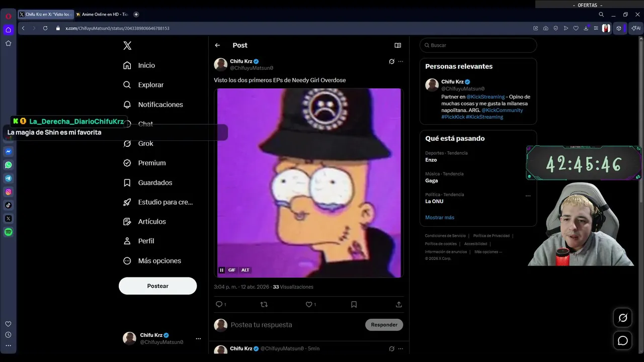Open @KickStreaming mention link
The width and height of the screenshot is (644, 362).
click(486, 97)
